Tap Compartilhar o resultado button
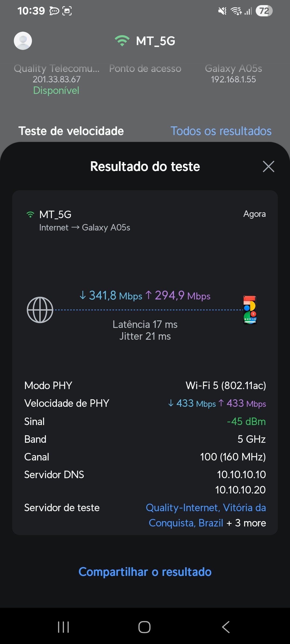Image resolution: width=290 pixels, height=644 pixels. click(145, 572)
